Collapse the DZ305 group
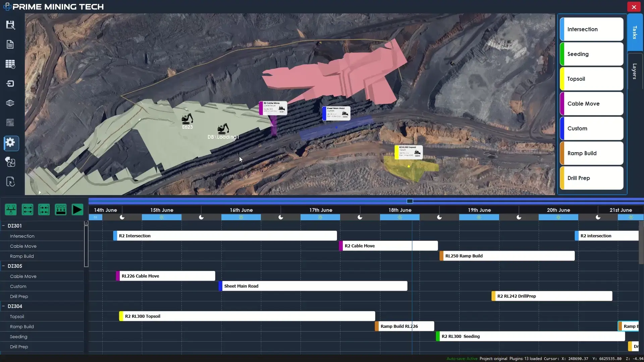The height and width of the screenshot is (362, 644). pos(3,266)
